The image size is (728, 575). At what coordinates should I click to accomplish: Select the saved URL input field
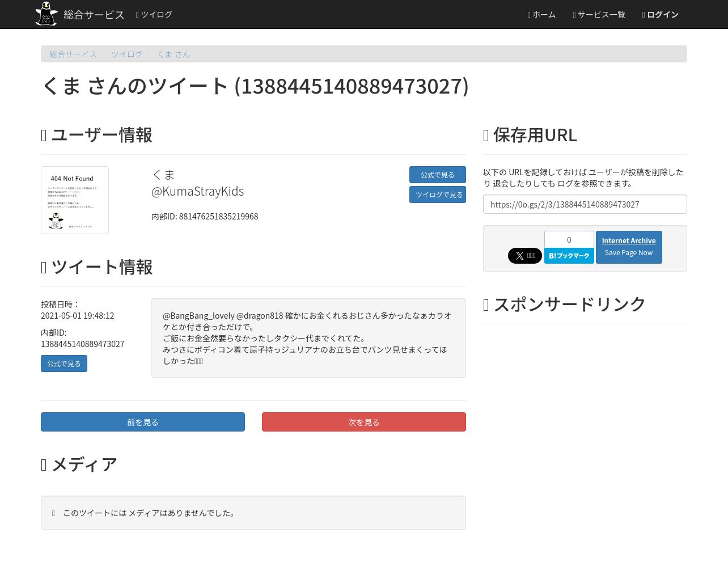(x=585, y=204)
